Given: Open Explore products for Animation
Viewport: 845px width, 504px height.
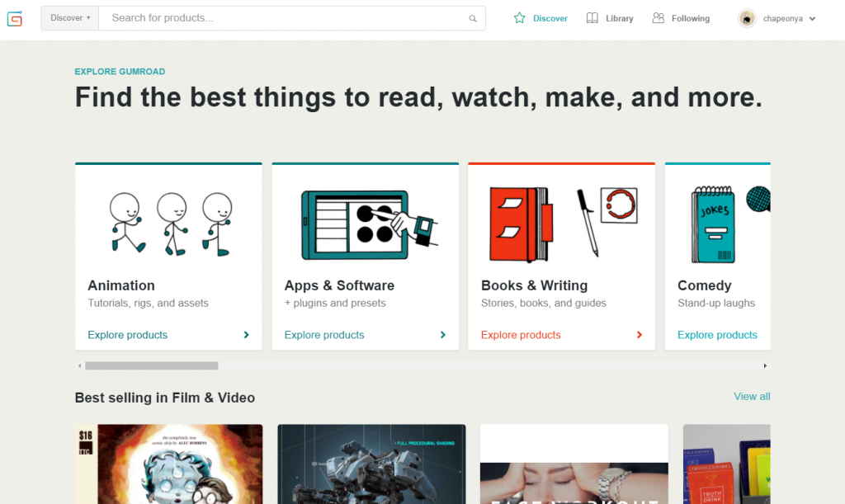Looking at the screenshot, I should click(128, 335).
